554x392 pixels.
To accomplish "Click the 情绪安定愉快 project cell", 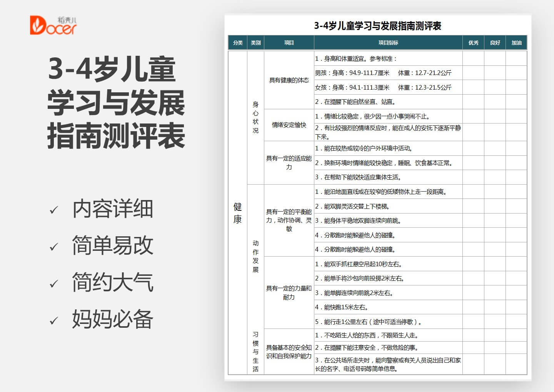I will 289,125.
